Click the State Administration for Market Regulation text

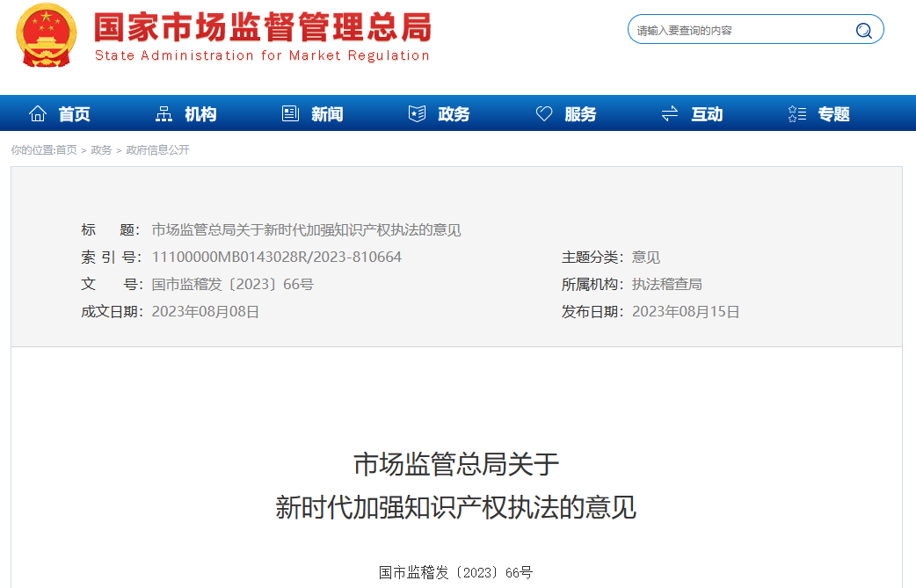(262, 55)
